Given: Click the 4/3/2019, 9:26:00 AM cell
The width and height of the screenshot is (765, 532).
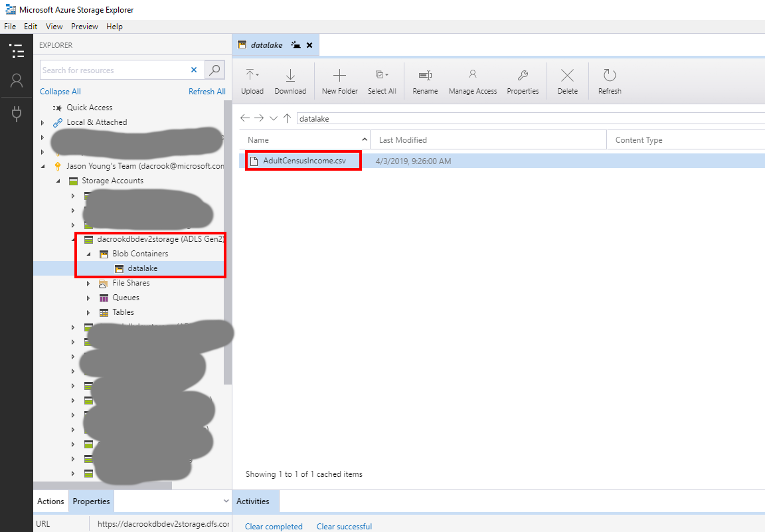Looking at the screenshot, I should pyautogui.click(x=413, y=161).
